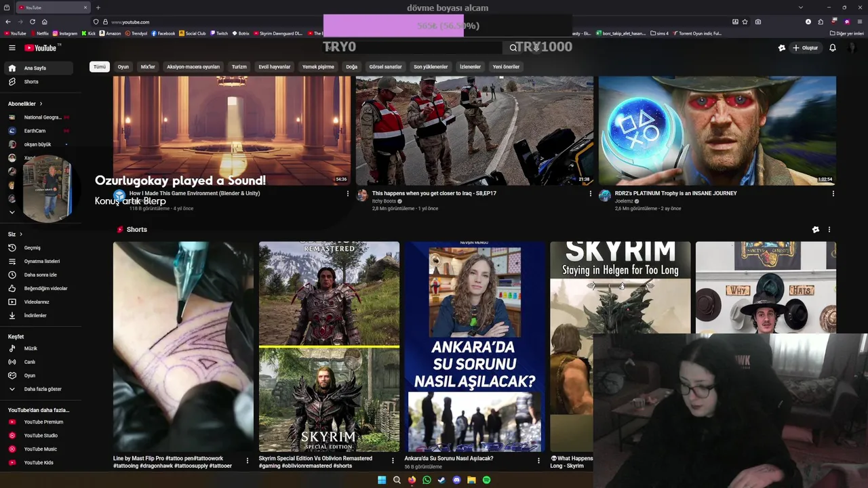Open Beğendiğim videolar
868x488 pixels.
(39, 288)
